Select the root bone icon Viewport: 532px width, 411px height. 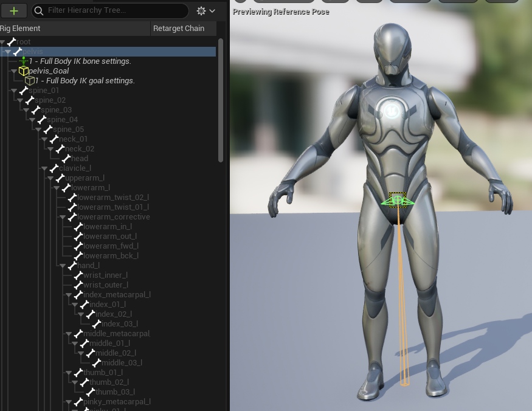click(12, 42)
